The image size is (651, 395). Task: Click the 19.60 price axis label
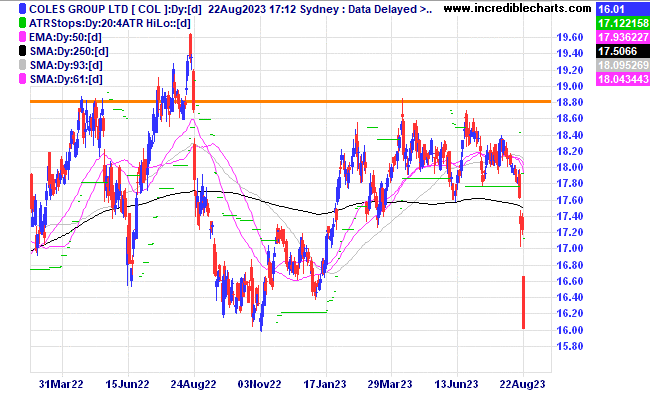click(570, 37)
